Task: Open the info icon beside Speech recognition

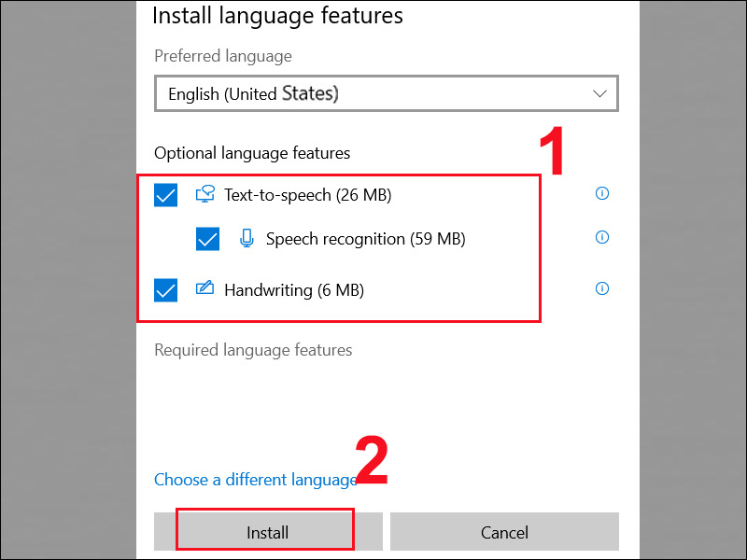Action: click(602, 238)
